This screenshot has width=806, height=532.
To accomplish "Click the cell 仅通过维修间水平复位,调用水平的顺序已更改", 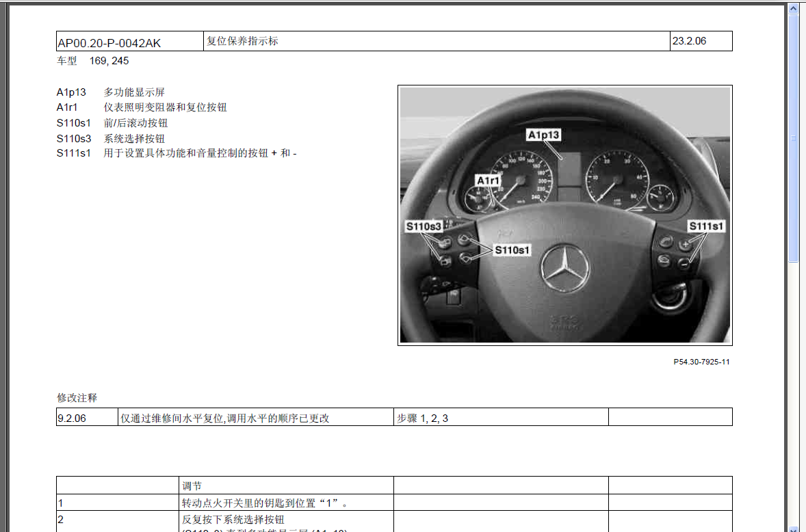I will (255, 417).
